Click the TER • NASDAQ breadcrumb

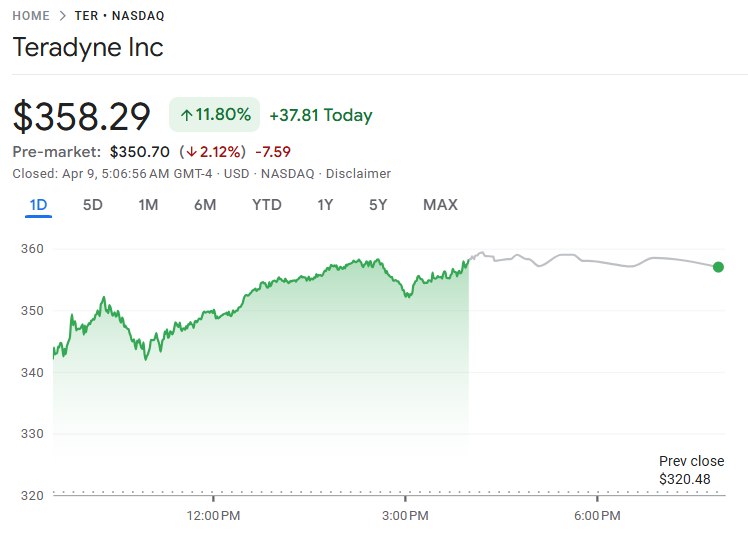click(120, 16)
